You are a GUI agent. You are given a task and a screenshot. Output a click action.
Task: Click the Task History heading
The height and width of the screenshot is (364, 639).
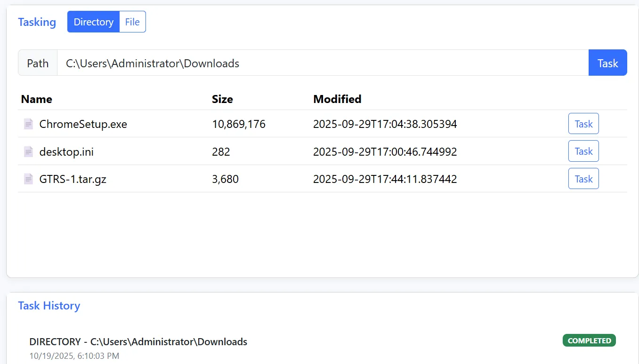[x=49, y=306]
